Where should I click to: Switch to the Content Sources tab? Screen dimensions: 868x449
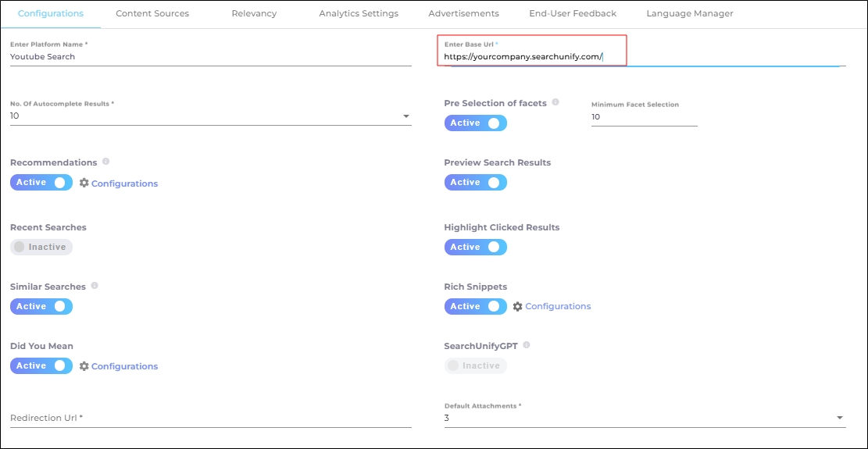152,13
